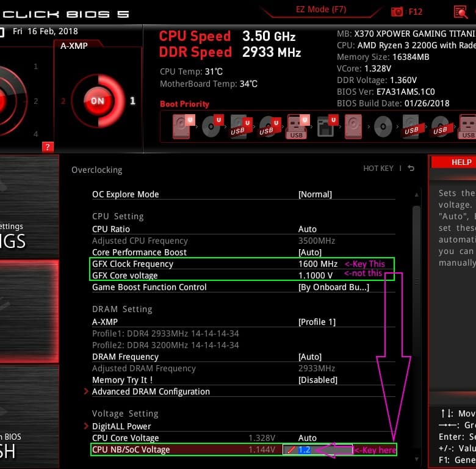Image resolution: width=476 pixels, height=469 pixels.
Task: Toggle the A-XMP ON knob
Action: coord(98,101)
